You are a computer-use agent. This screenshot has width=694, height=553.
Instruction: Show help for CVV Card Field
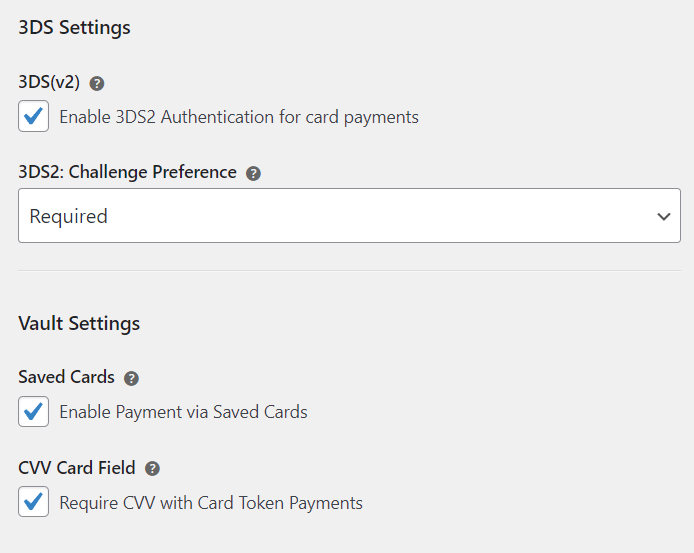pyautogui.click(x=152, y=468)
